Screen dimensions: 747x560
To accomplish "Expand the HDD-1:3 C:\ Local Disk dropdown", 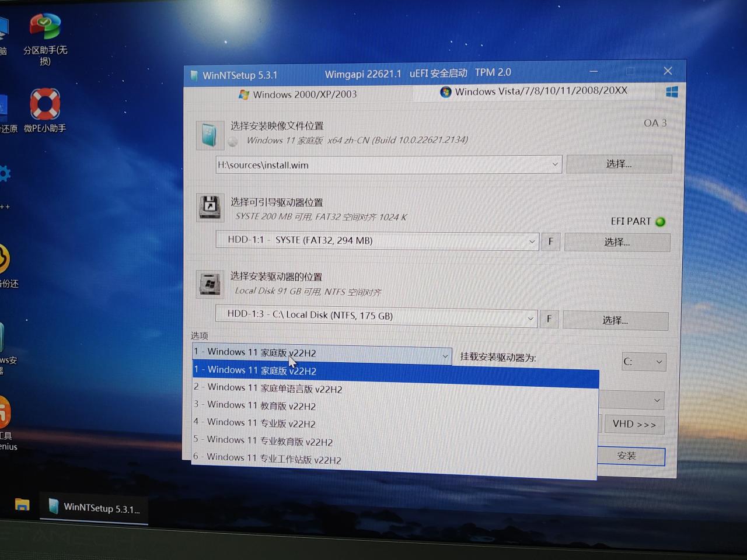I will click(530, 318).
